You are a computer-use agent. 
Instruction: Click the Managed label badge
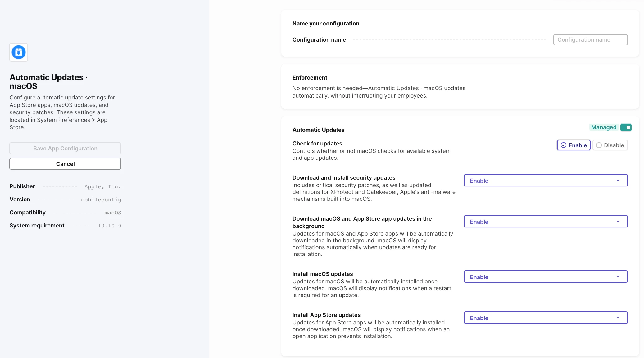coord(604,127)
